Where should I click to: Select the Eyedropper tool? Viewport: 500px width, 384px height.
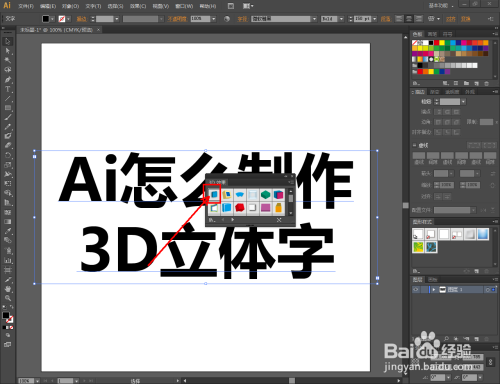pyautogui.click(x=8, y=231)
